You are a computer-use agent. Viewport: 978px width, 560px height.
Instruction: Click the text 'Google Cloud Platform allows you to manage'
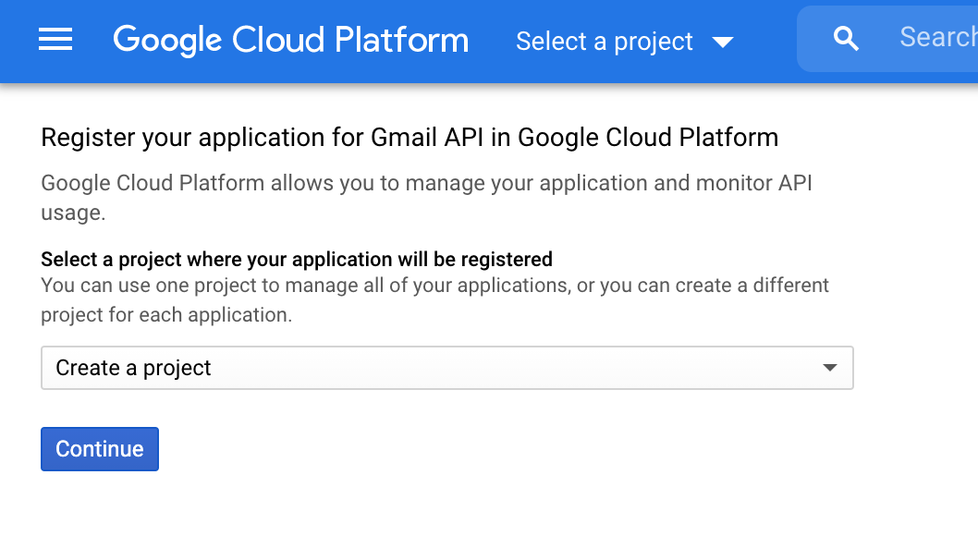point(263,183)
